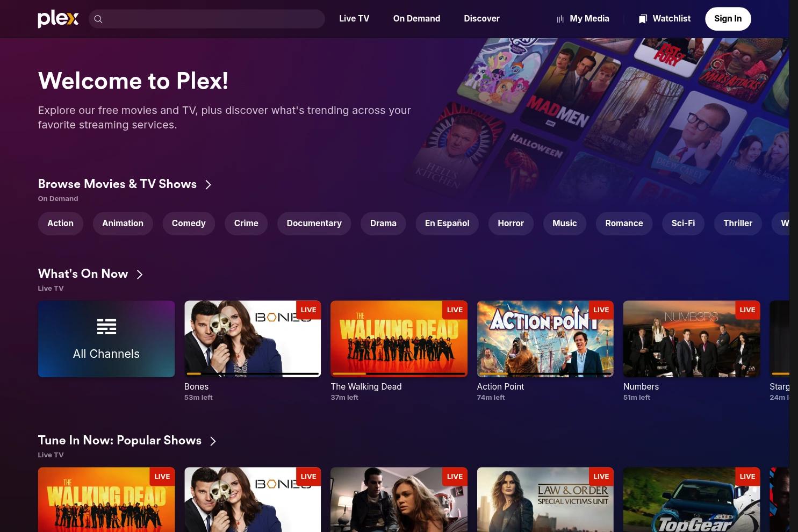
Task: Open Bones thumbnail in Popular Shows row
Action: [x=253, y=500]
